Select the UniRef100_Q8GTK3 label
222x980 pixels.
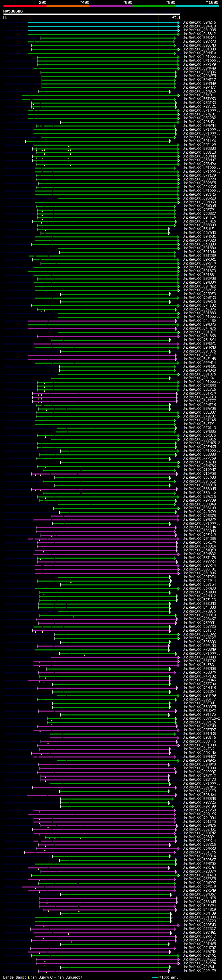point(199,103)
